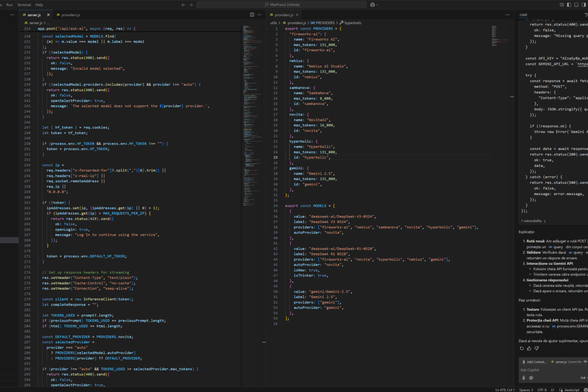Click the retry icon under the Copilot response

[x=522, y=348]
